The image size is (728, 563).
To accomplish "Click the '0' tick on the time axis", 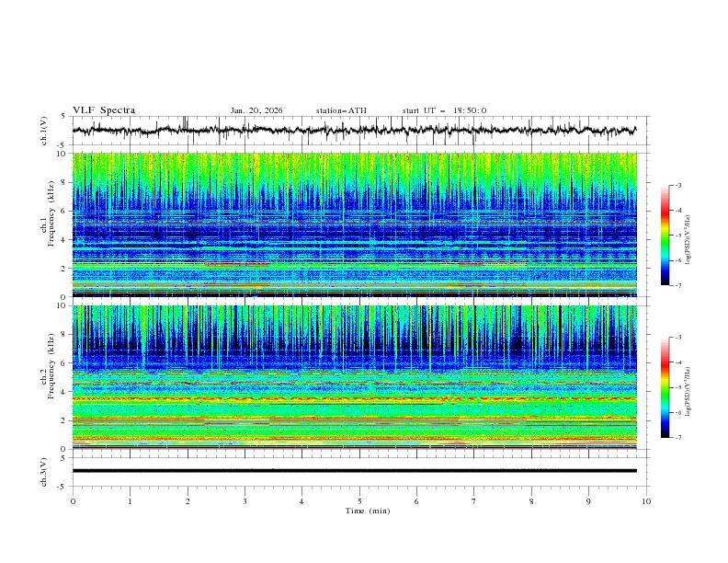I will 73,501.
